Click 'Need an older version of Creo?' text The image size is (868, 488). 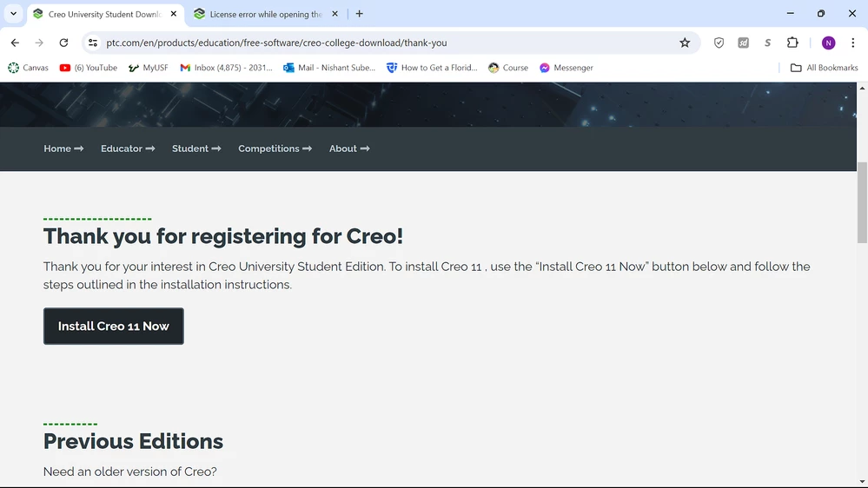pos(130,472)
